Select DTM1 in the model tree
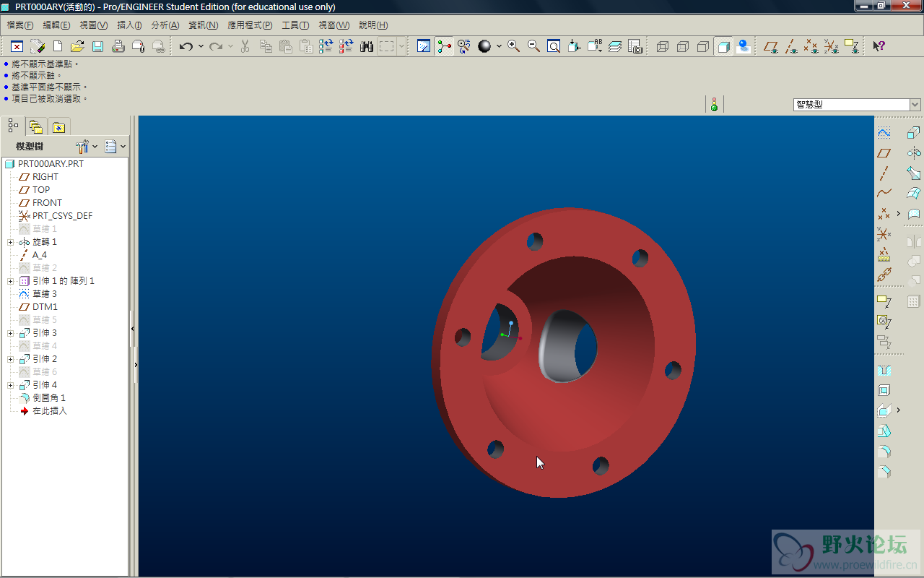This screenshot has width=924, height=578. (45, 307)
